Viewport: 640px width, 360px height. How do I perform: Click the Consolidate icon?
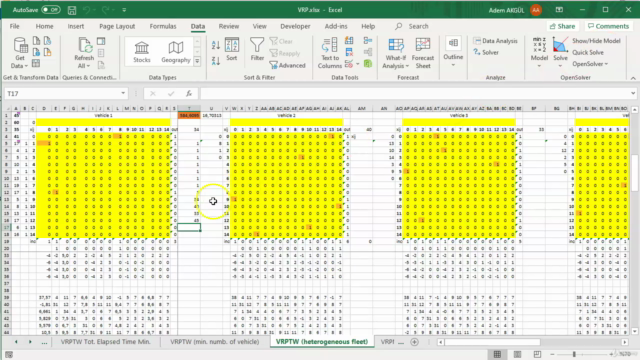tap(368, 40)
